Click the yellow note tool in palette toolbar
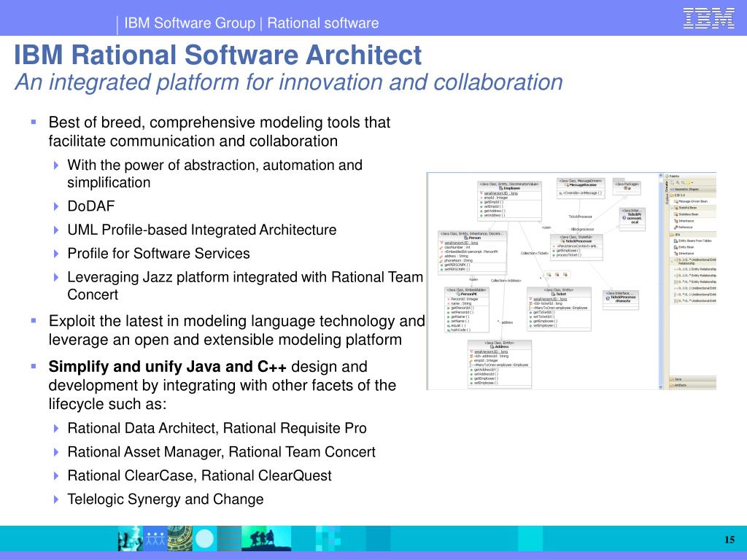This screenshot has height=560, width=747. click(x=688, y=183)
